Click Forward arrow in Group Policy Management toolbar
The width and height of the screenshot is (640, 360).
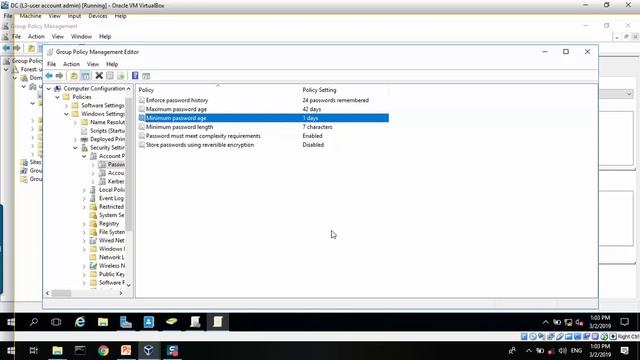click(x=17, y=48)
